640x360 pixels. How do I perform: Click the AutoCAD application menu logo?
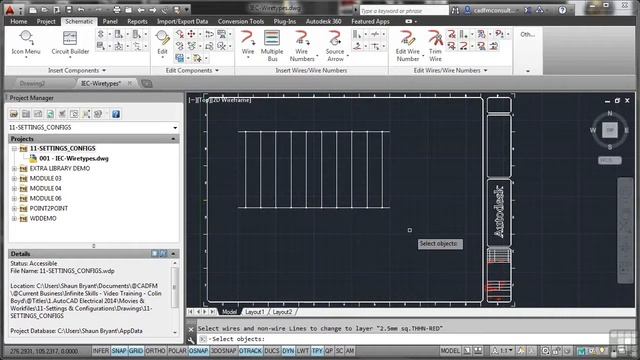pos(10,10)
